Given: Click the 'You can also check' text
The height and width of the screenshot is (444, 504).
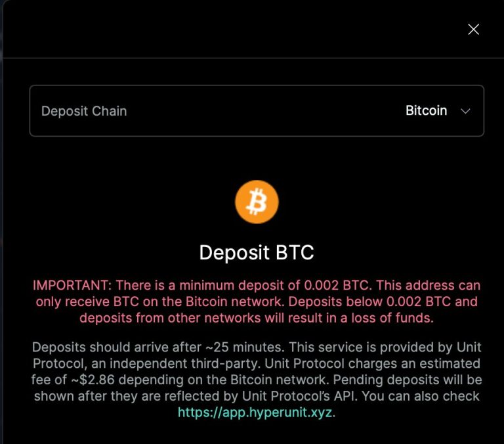Looking at the screenshot, I should [x=421, y=396].
